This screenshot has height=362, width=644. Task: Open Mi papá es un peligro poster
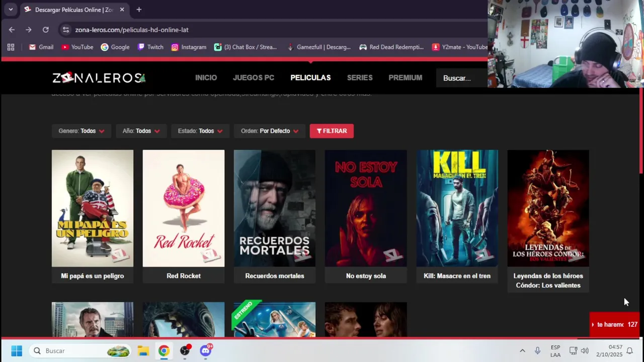(x=93, y=208)
